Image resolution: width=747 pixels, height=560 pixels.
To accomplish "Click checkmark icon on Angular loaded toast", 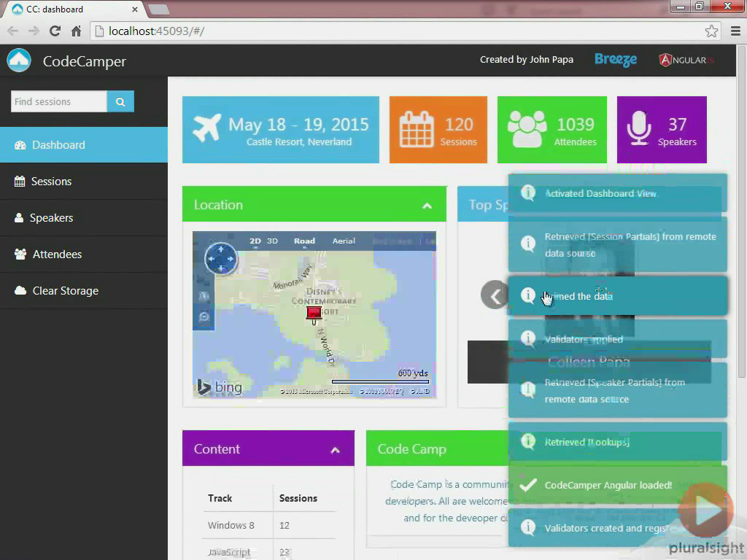I will (528, 485).
